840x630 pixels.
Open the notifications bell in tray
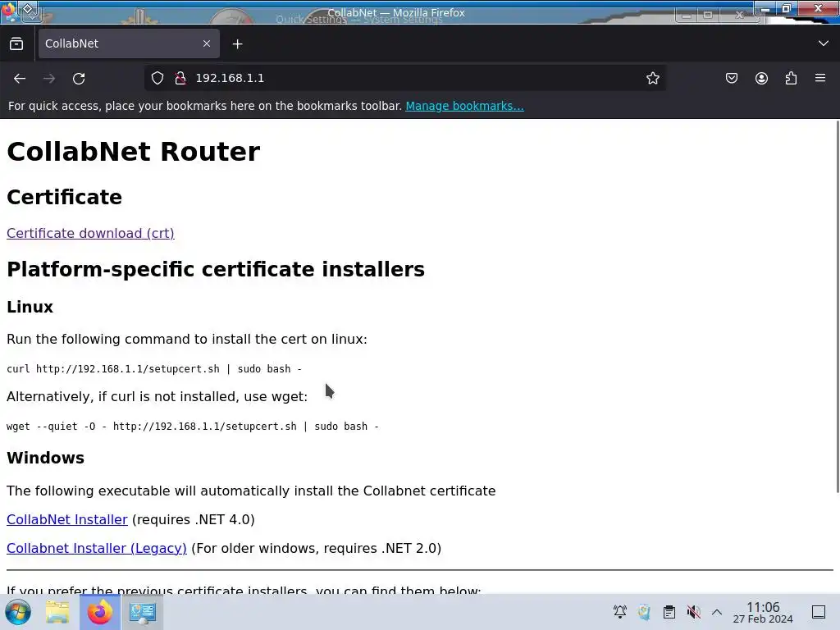pyautogui.click(x=620, y=612)
